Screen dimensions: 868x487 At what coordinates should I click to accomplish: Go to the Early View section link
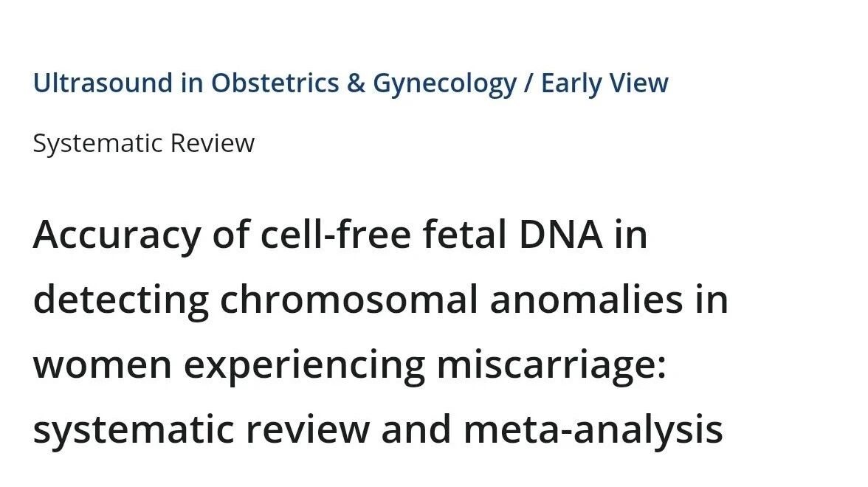(604, 83)
